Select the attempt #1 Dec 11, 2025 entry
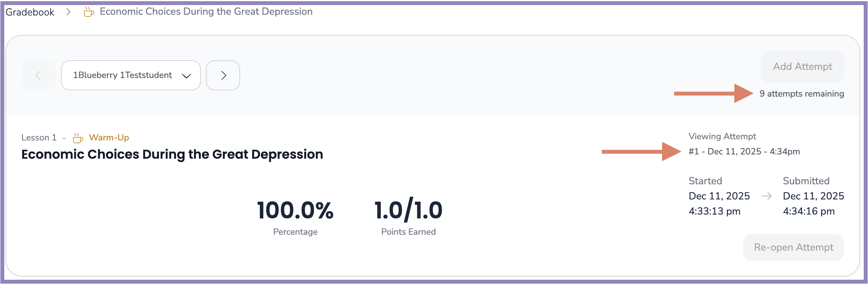 744,152
